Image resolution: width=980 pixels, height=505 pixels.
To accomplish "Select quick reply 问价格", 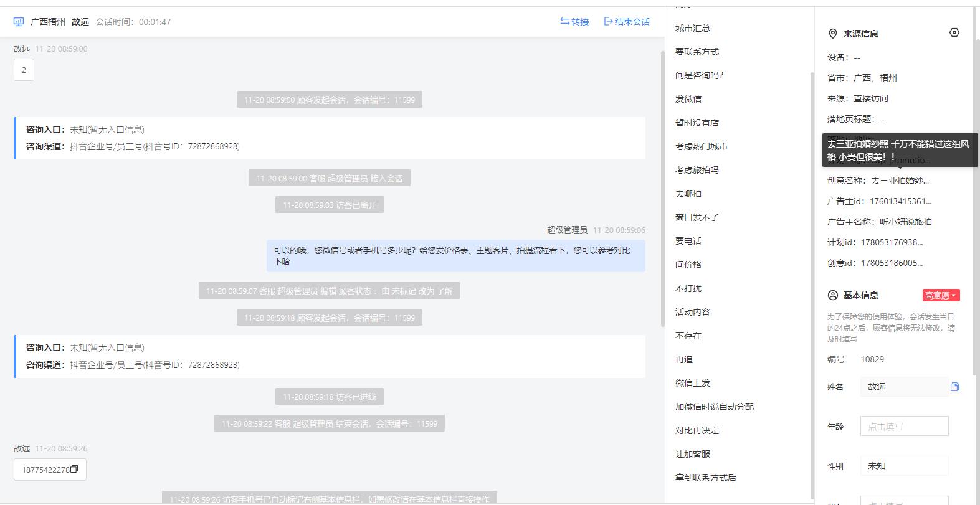I will [688, 265].
